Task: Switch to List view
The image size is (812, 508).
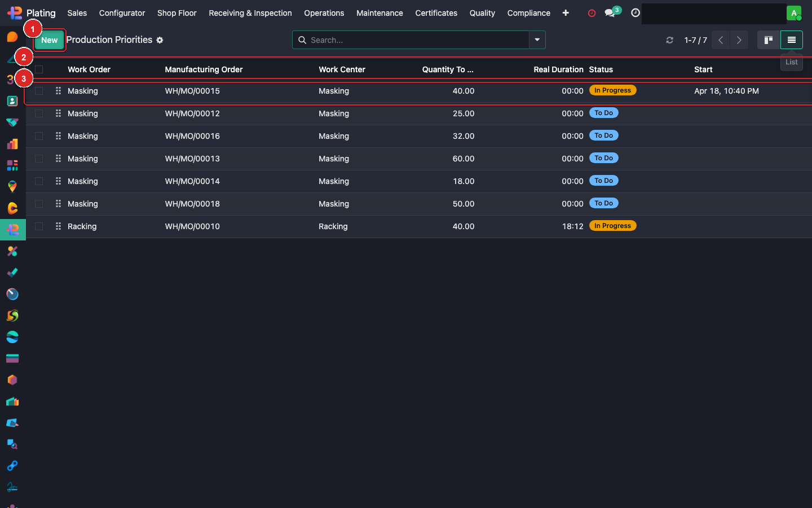Action: point(791,40)
